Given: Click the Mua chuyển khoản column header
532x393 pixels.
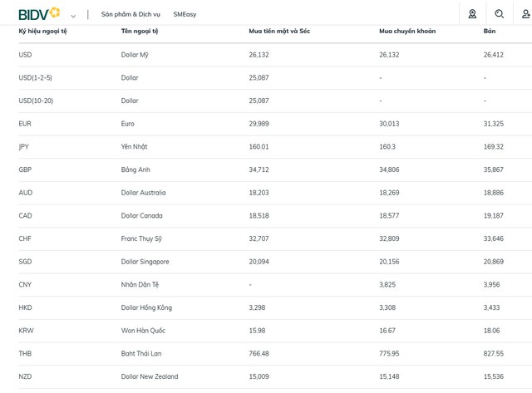Looking at the screenshot, I should click(407, 32).
